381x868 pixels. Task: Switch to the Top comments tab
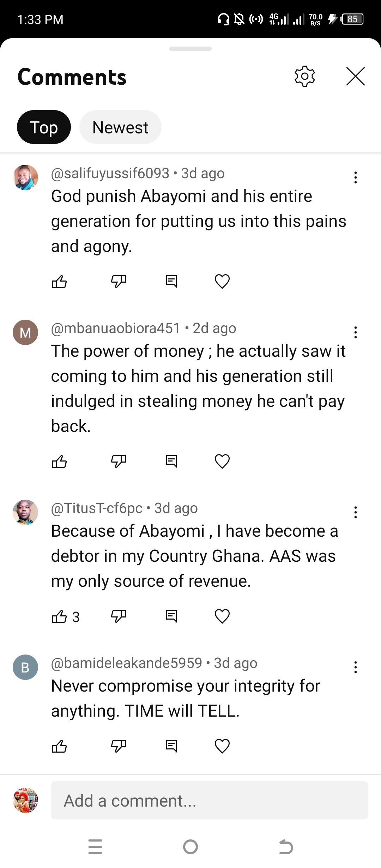point(44,127)
